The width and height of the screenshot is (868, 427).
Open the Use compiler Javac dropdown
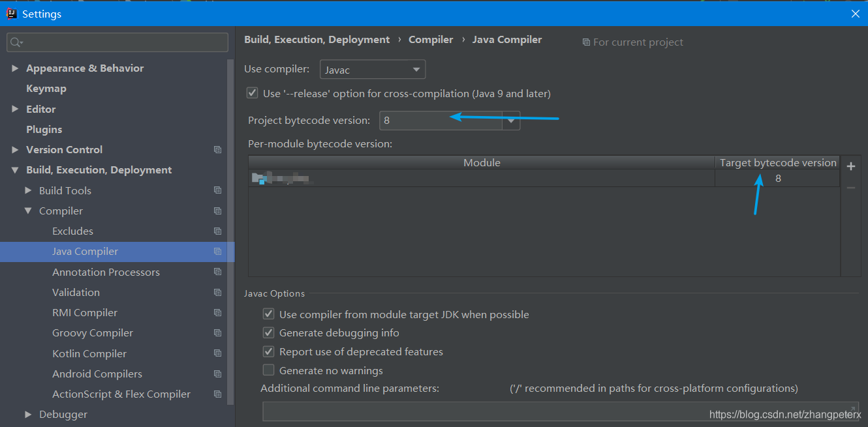tap(373, 70)
